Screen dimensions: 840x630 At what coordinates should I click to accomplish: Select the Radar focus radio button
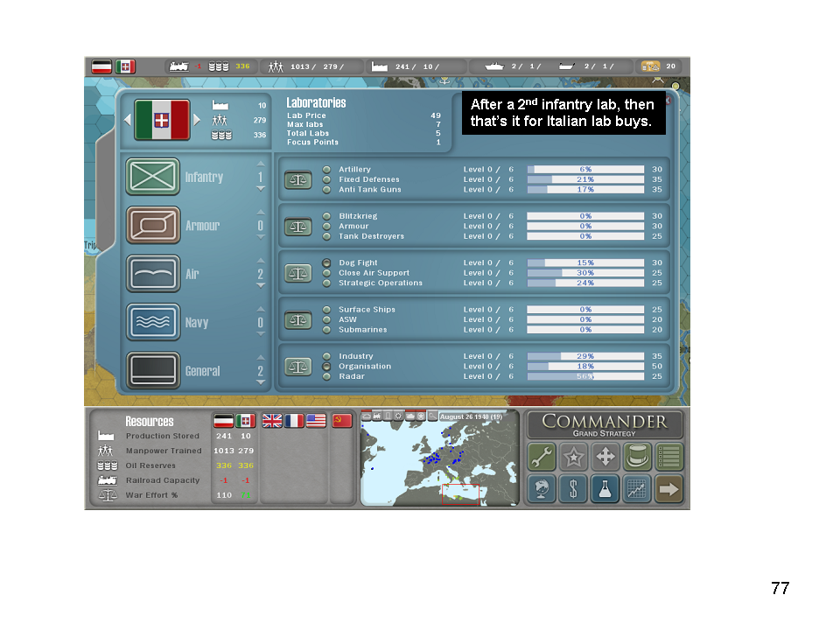click(327, 376)
